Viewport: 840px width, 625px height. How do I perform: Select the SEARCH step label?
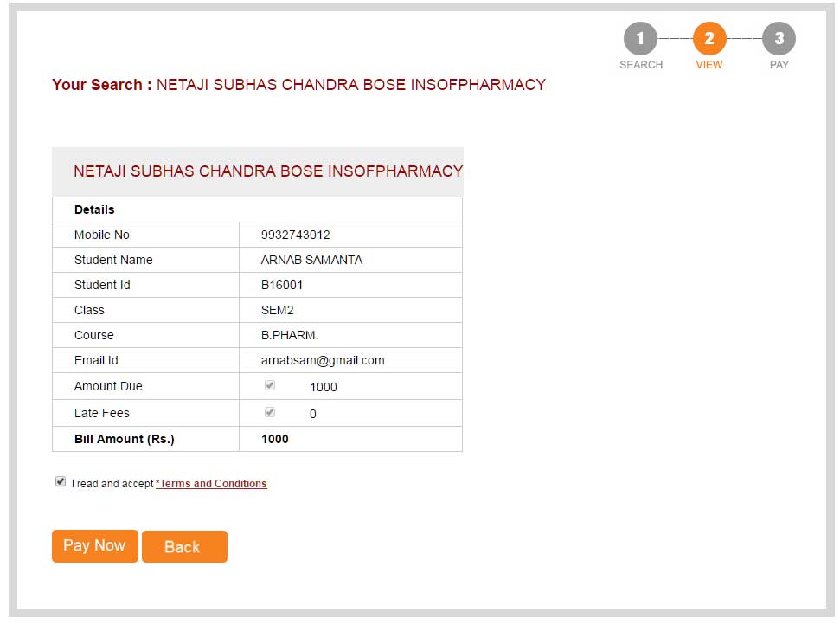(641, 65)
